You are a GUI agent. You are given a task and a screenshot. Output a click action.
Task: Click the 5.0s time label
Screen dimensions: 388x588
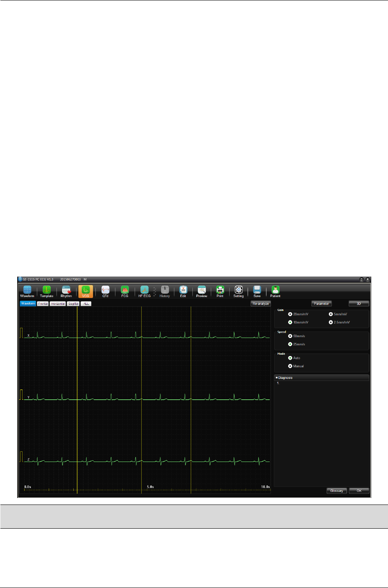coord(150,487)
